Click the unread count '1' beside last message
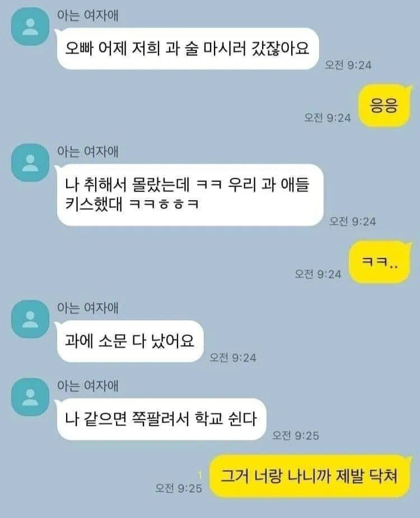This screenshot has height=518, width=420. coord(199,475)
